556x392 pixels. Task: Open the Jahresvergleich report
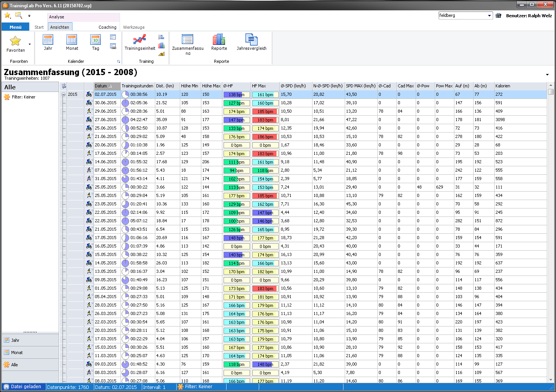pyautogui.click(x=251, y=43)
